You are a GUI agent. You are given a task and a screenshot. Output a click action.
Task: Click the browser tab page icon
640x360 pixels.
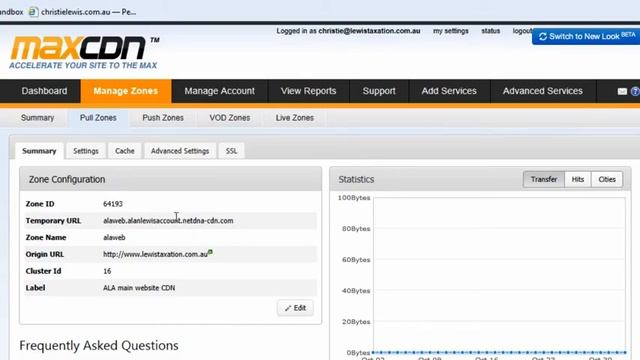(33, 12)
